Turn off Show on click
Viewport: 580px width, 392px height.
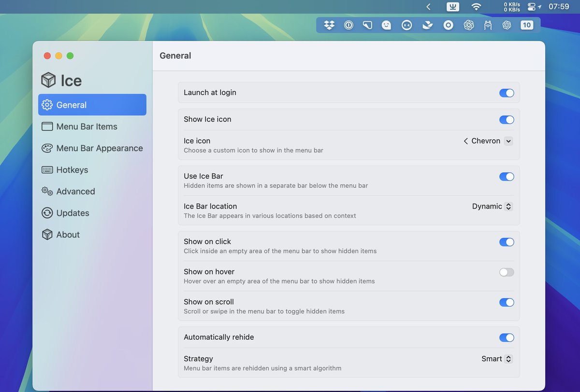pyautogui.click(x=507, y=242)
